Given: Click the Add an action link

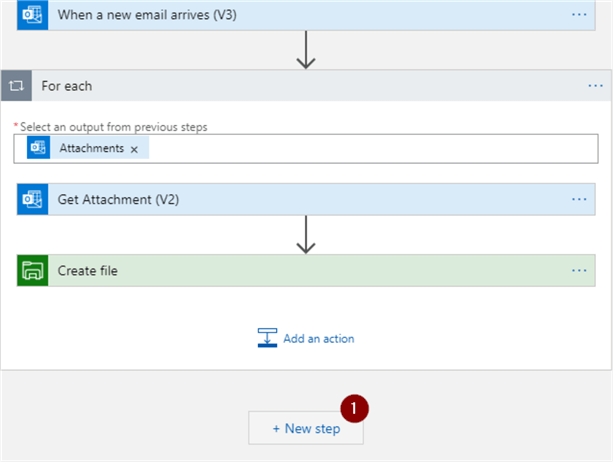Looking at the screenshot, I should click(318, 338).
